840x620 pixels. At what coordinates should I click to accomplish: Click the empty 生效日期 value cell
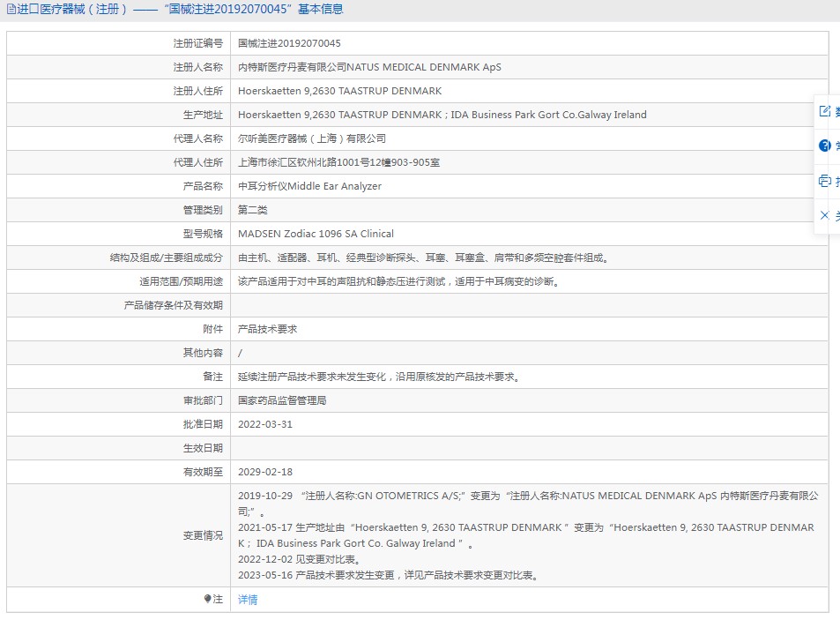tap(529, 448)
